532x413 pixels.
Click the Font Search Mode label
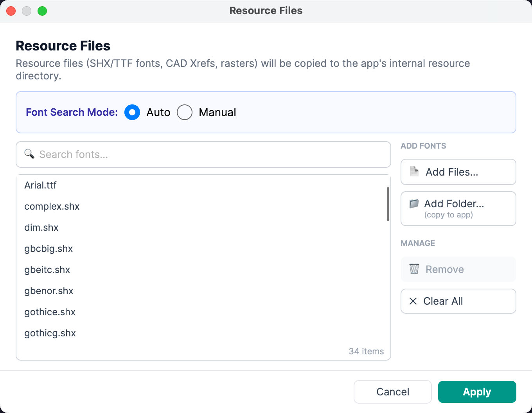pos(72,112)
